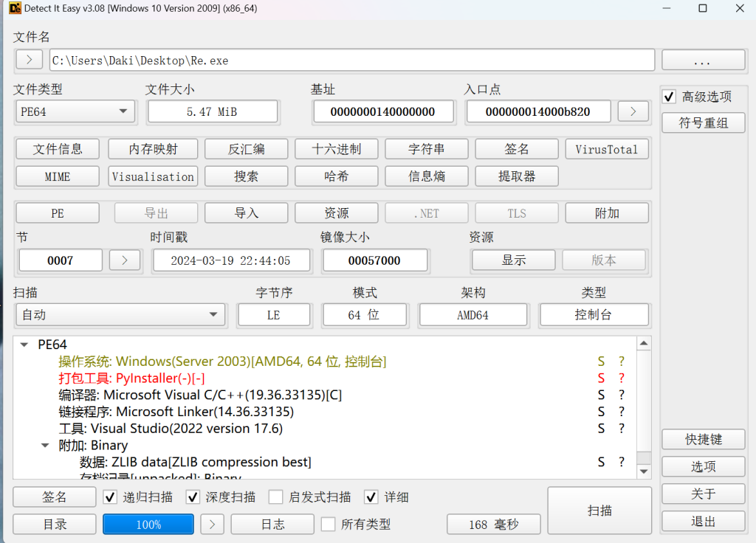The image size is (756, 543).
Task: Click the arrow button next to section count 0007
Action: (124, 260)
